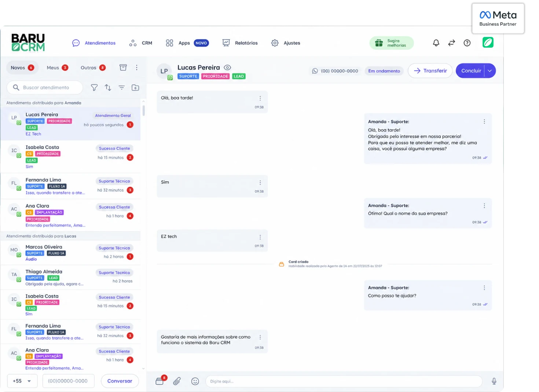Open Thiago Almeida conversation
The image size is (539, 392).
point(70,278)
